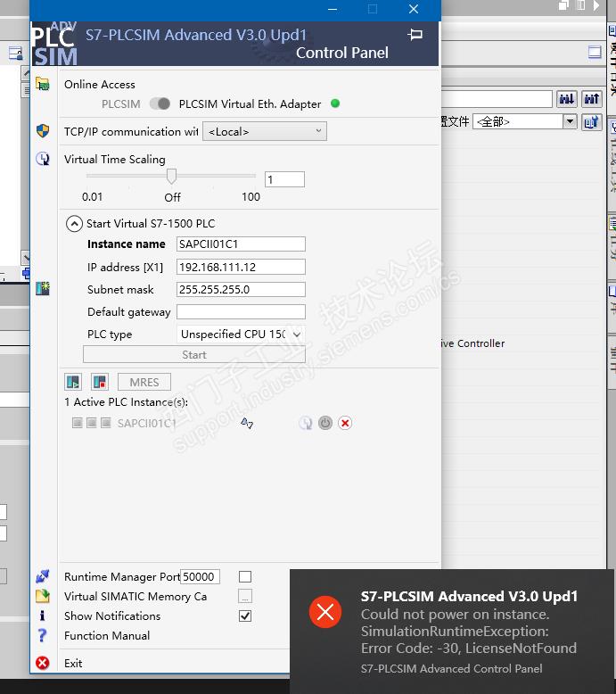Click the PLCSIM ADV logo
Viewport: 616px width, 694px height.
(x=55, y=45)
